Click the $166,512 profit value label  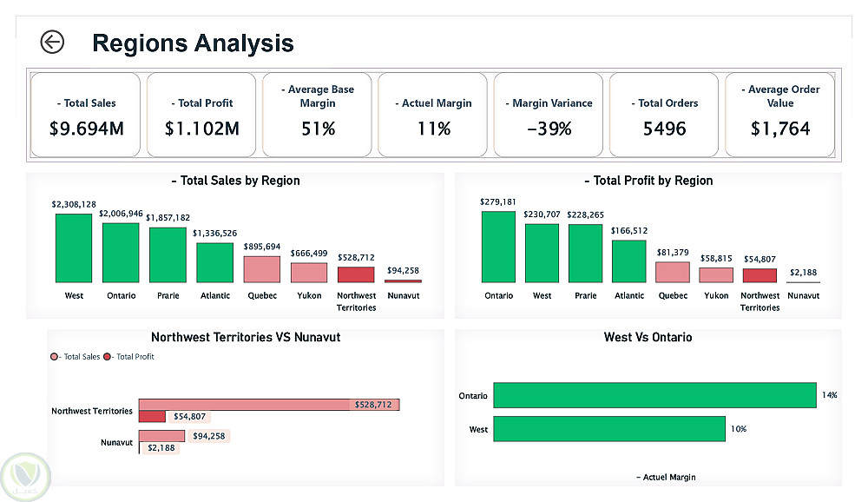coord(628,230)
